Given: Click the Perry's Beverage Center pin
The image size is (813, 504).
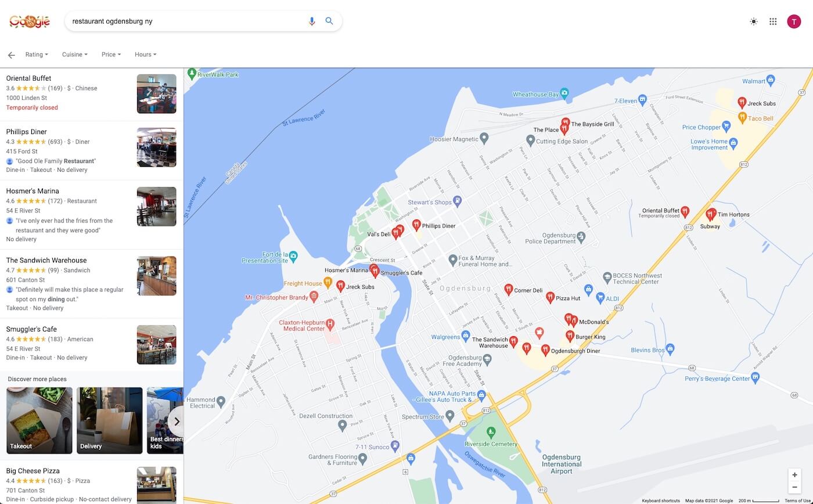Looking at the screenshot, I should click(x=755, y=377).
